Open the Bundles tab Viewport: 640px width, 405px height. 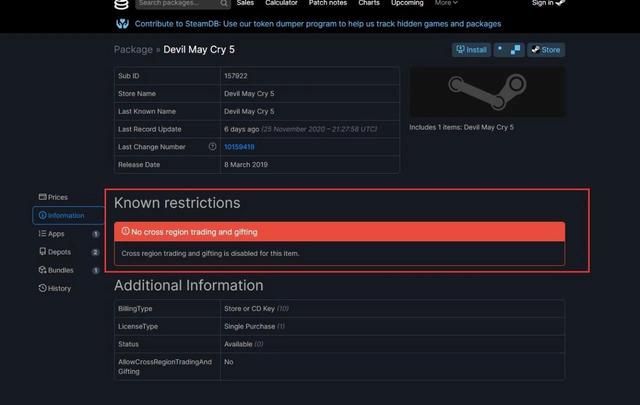68,270
